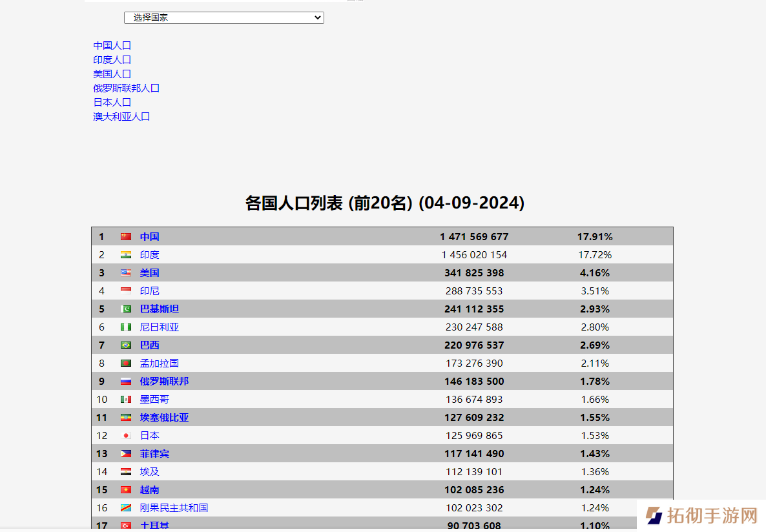Open 孟加拉国 country entry
Viewport: 766px width, 532px height.
tap(160, 363)
